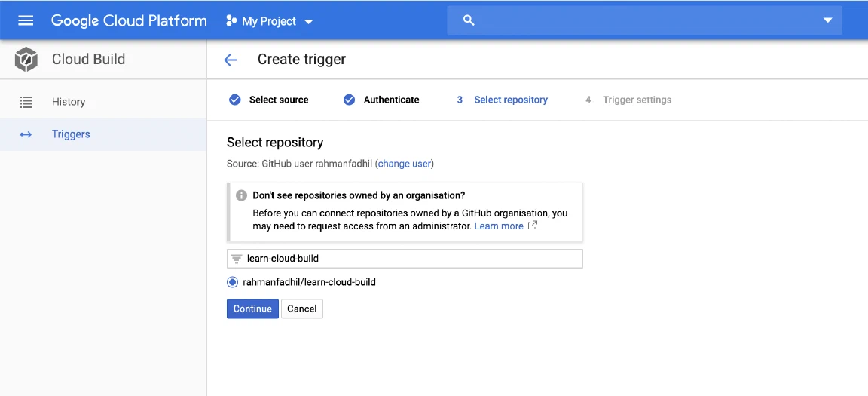
Task: Click the filter icon in repository field
Action: coord(237,259)
